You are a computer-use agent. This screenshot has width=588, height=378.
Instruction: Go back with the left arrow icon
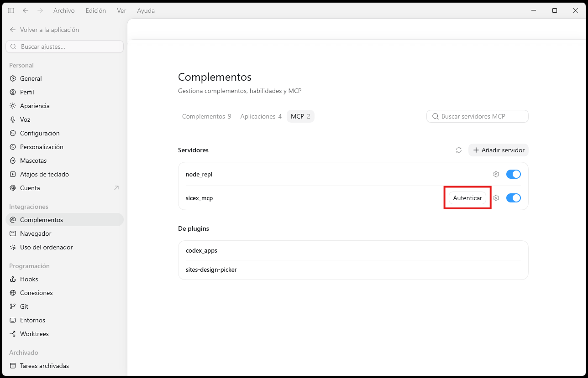(26, 10)
